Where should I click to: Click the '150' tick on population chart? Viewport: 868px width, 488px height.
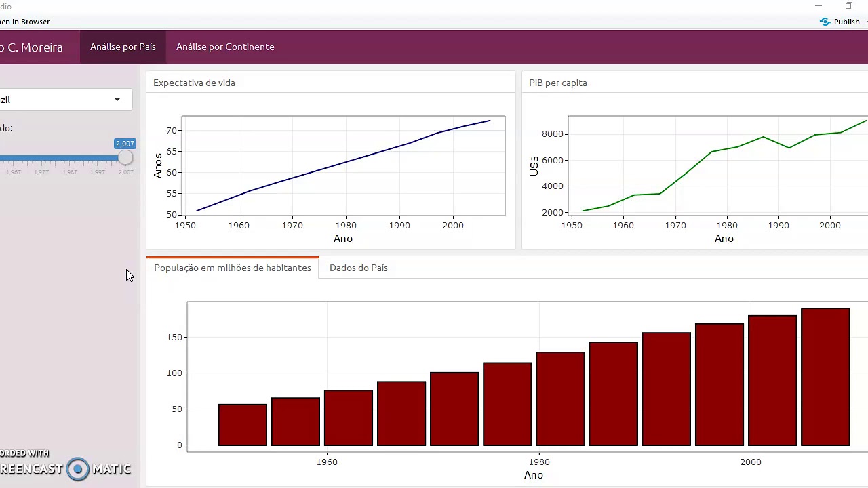[175, 338]
